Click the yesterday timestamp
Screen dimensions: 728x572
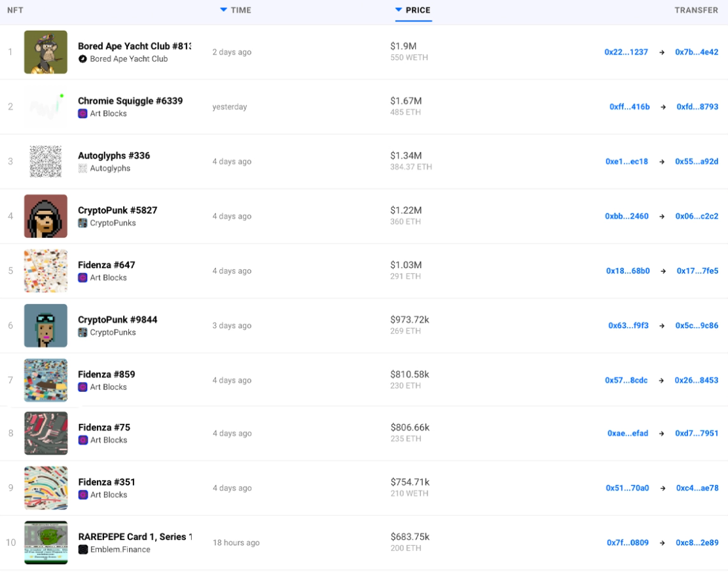coord(230,107)
